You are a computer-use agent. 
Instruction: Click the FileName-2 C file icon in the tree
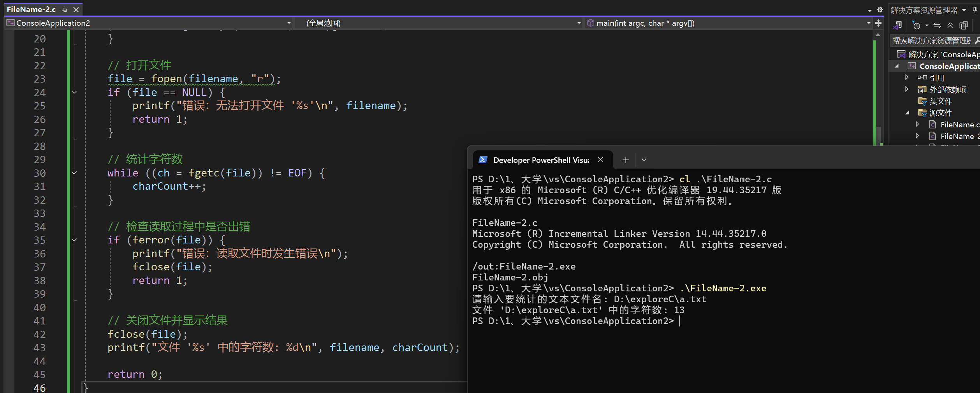pyautogui.click(x=932, y=136)
